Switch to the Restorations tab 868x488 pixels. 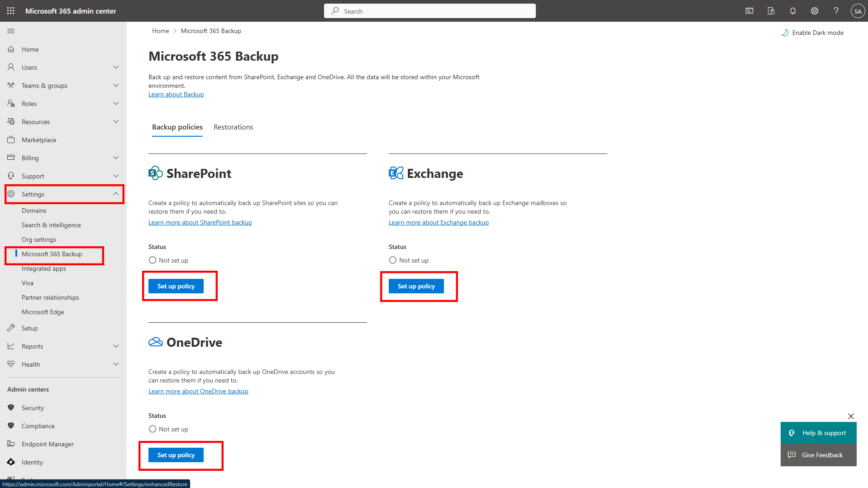coord(233,127)
